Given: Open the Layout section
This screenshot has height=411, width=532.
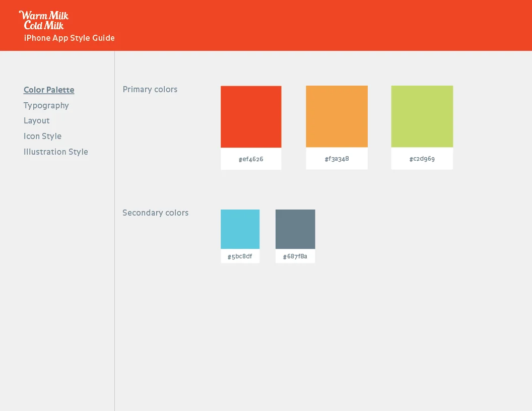Looking at the screenshot, I should (x=37, y=121).
